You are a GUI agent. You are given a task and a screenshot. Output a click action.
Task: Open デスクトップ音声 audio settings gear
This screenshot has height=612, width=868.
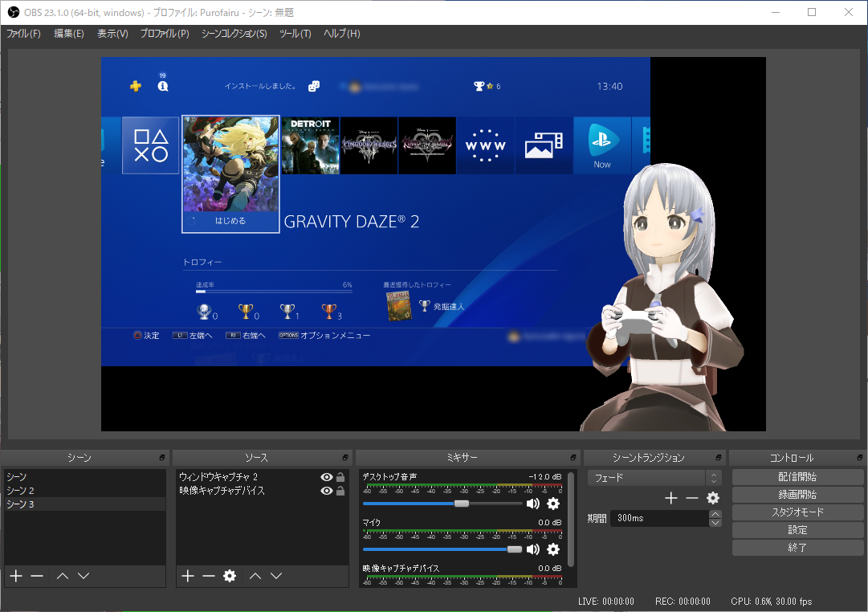click(553, 504)
